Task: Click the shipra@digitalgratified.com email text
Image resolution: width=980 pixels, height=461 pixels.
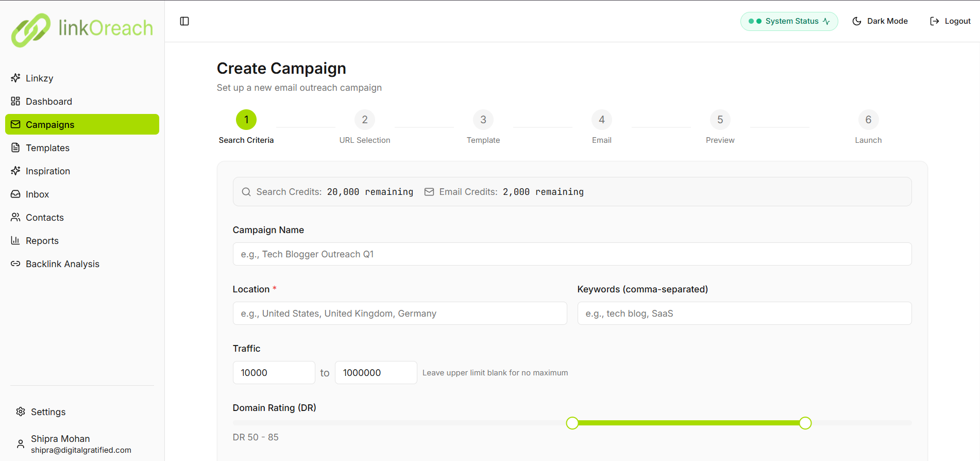Action: 81,450
